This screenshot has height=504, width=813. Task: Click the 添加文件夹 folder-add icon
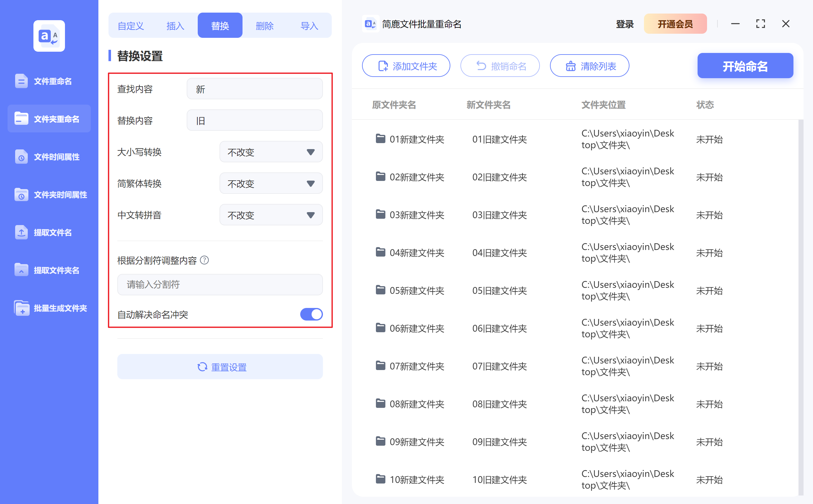[x=382, y=66]
